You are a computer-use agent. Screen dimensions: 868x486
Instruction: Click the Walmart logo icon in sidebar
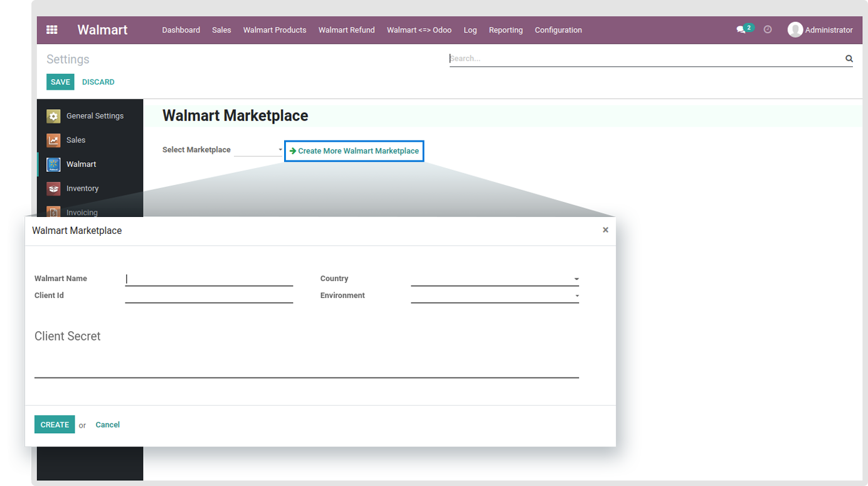[x=53, y=164]
